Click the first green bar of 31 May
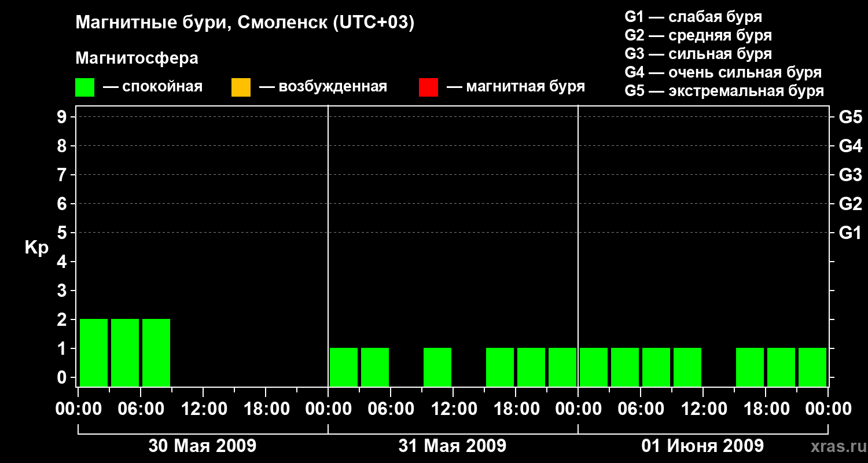Viewport: 868px width, 463px height. pyautogui.click(x=344, y=367)
